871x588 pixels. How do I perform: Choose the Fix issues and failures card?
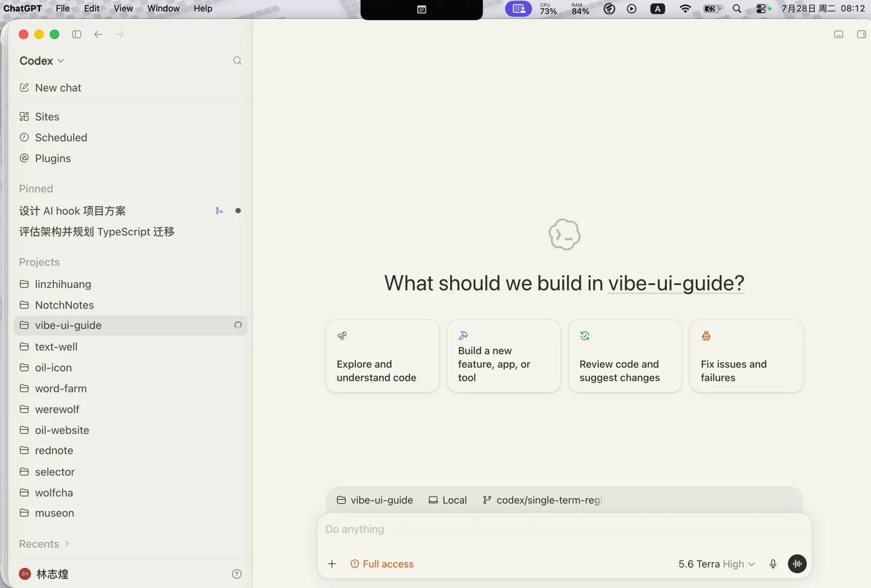tap(746, 356)
